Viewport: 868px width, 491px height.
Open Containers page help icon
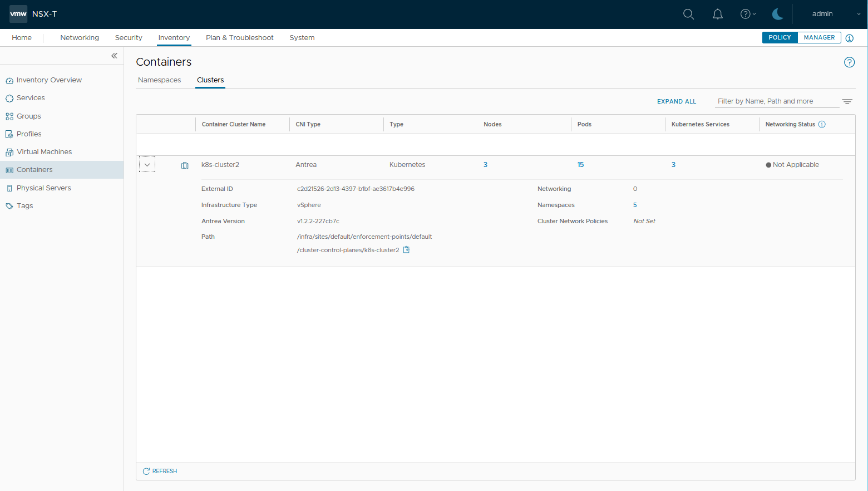point(849,62)
